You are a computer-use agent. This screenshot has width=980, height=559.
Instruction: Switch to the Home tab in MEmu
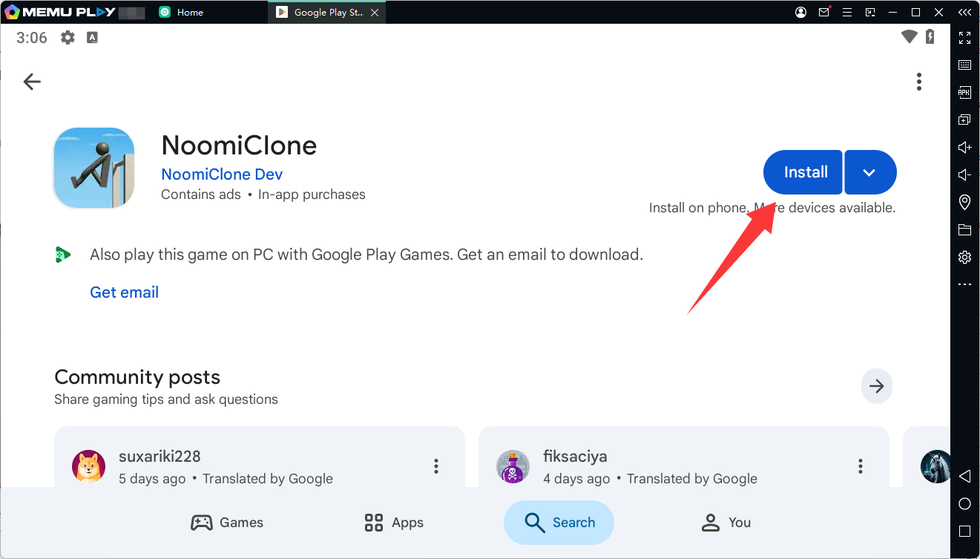point(182,12)
